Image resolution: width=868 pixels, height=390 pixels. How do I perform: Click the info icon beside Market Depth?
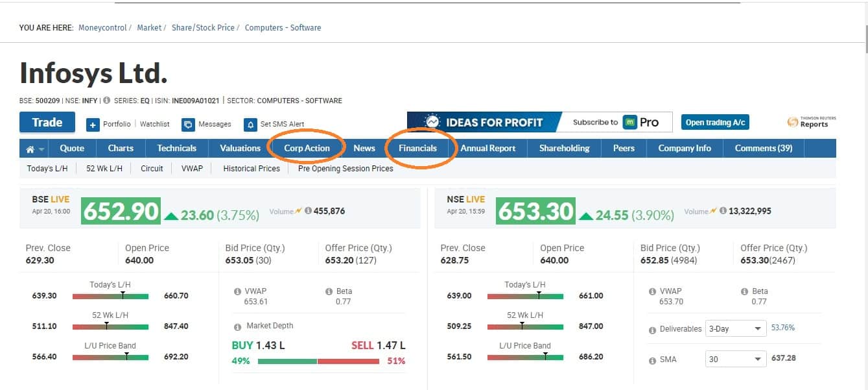pyautogui.click(x=237, y=326)
